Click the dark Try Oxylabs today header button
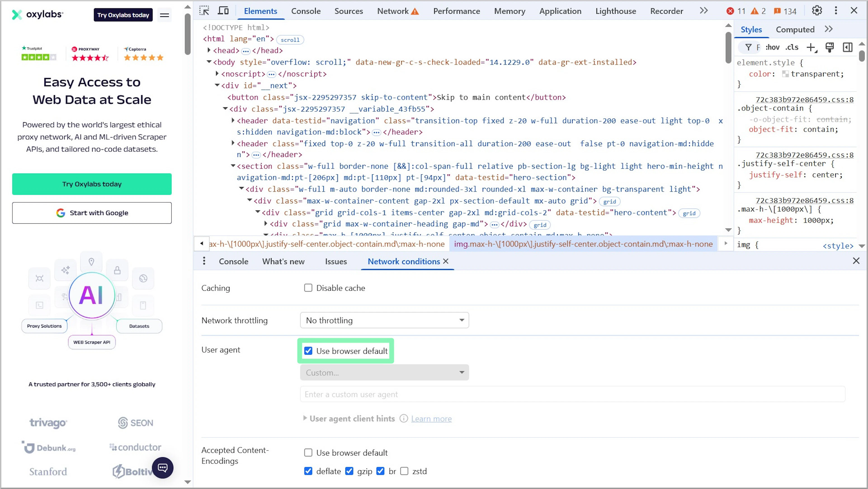The image size is (868, 489). (x=123, y=15)
